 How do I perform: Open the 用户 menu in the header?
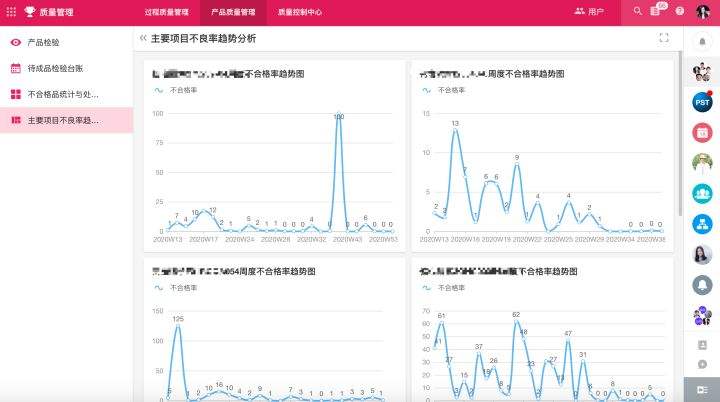(589, 11)
